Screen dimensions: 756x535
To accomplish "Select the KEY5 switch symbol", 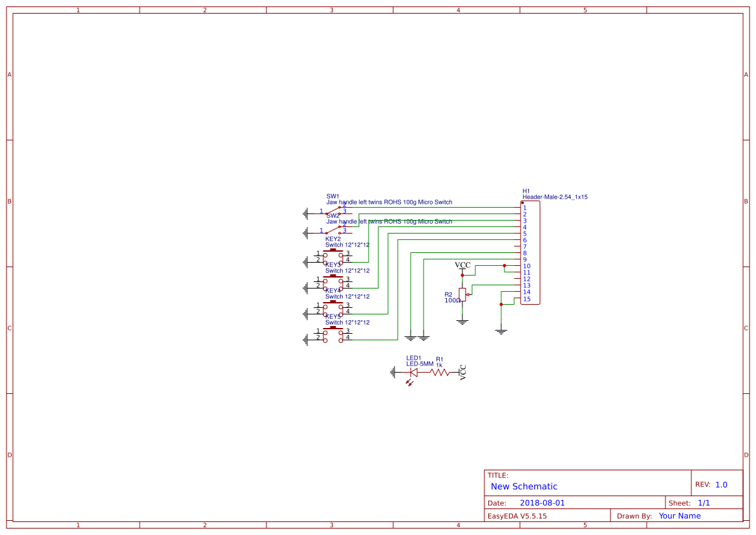I will pos(334,332).
